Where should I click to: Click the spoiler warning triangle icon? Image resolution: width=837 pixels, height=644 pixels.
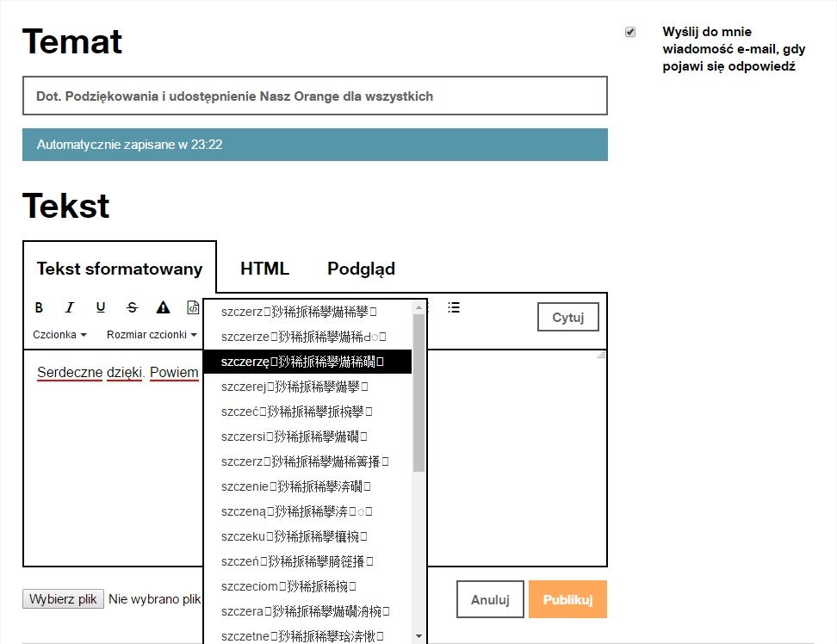tap(163, 307)
